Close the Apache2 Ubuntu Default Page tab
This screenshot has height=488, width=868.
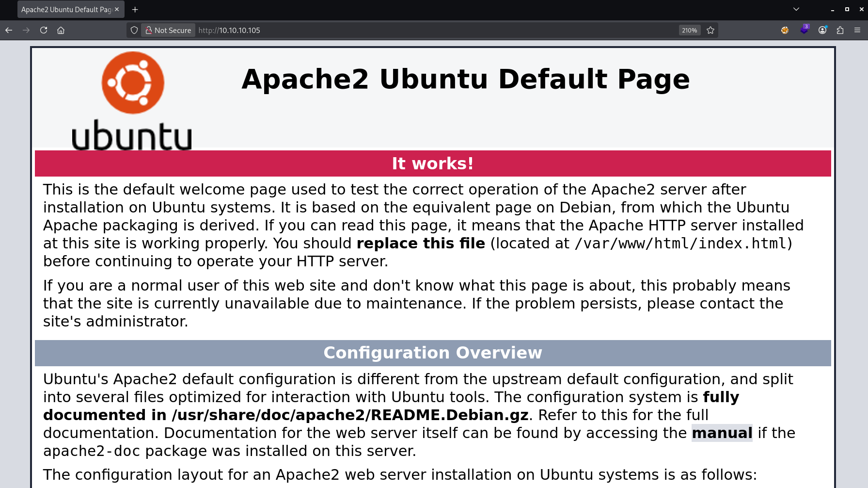point(117,9)
